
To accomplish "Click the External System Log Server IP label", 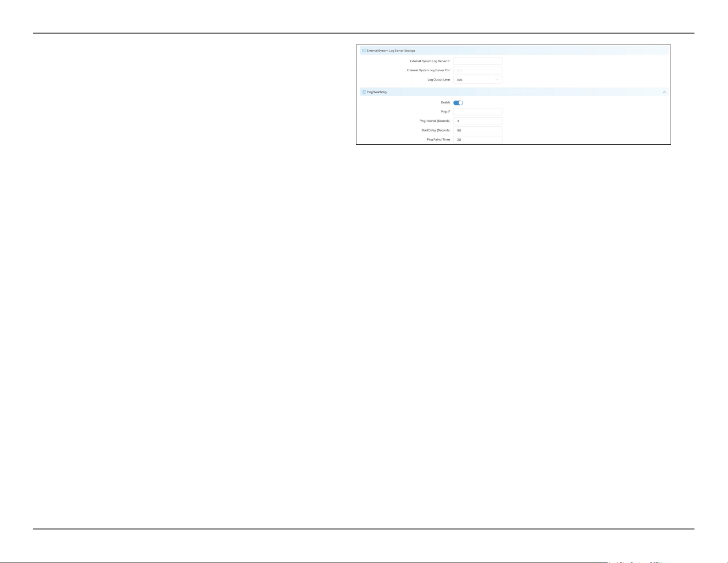I will pos(430,61).
